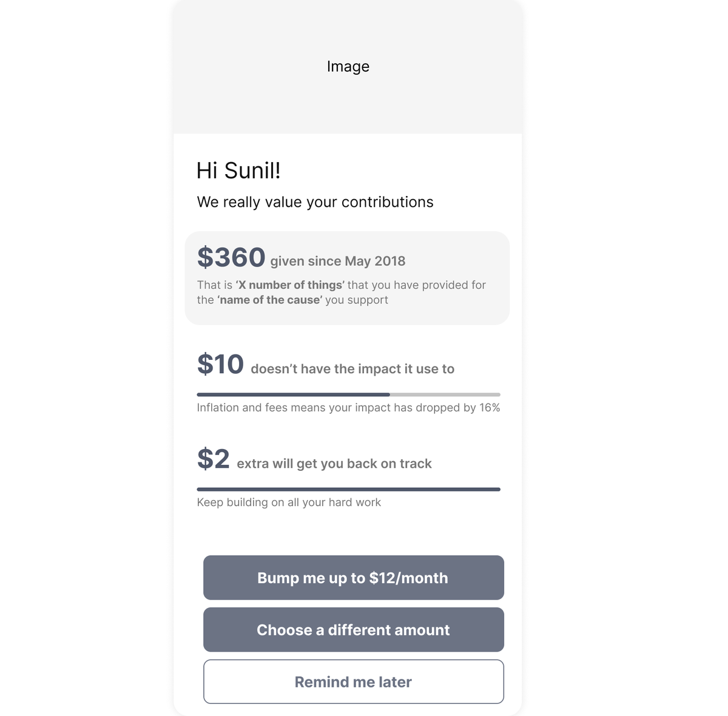The height and width of the screenshot is (716, 728).
Task: Select the "Remind me later" button
Action: (353, 682)
